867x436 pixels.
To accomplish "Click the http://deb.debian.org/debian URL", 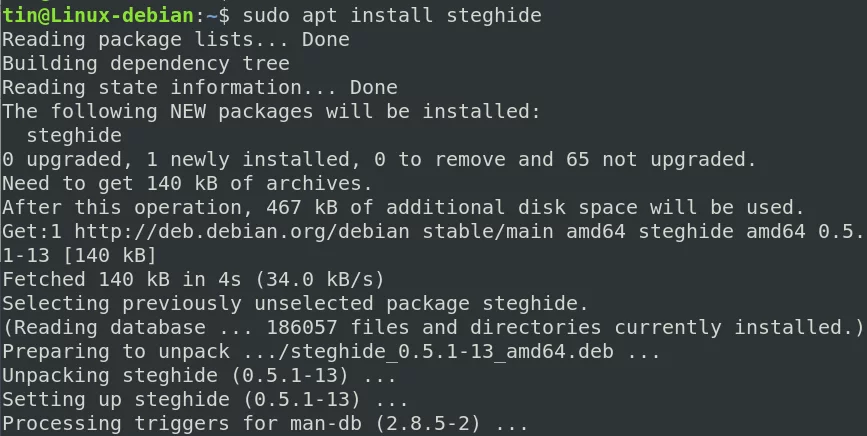I will pos(242,231).
